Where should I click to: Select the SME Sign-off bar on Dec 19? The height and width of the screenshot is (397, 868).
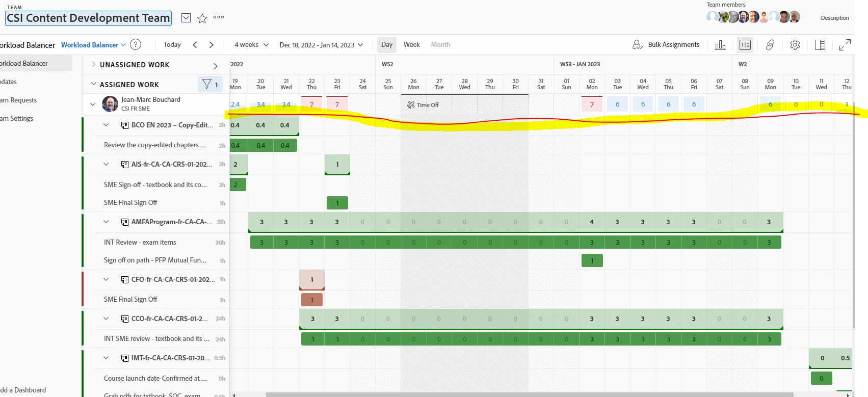[x=238, y=184]
